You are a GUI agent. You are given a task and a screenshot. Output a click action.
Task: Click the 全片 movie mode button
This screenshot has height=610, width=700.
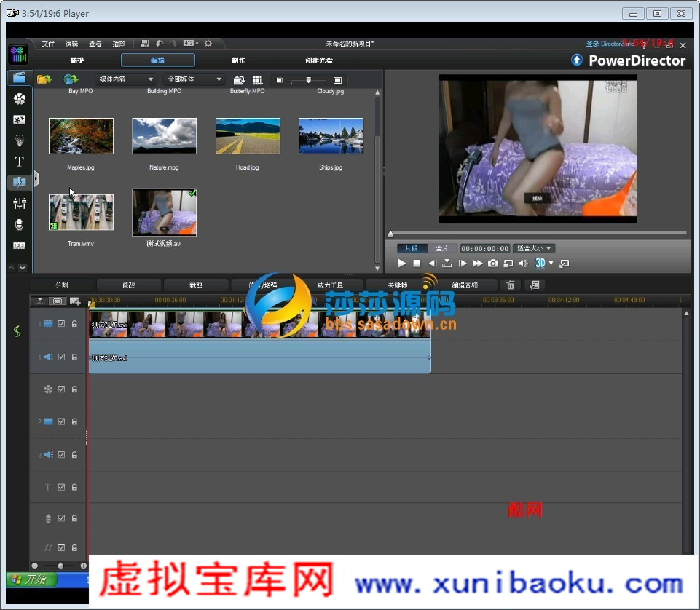coord(442,248)
